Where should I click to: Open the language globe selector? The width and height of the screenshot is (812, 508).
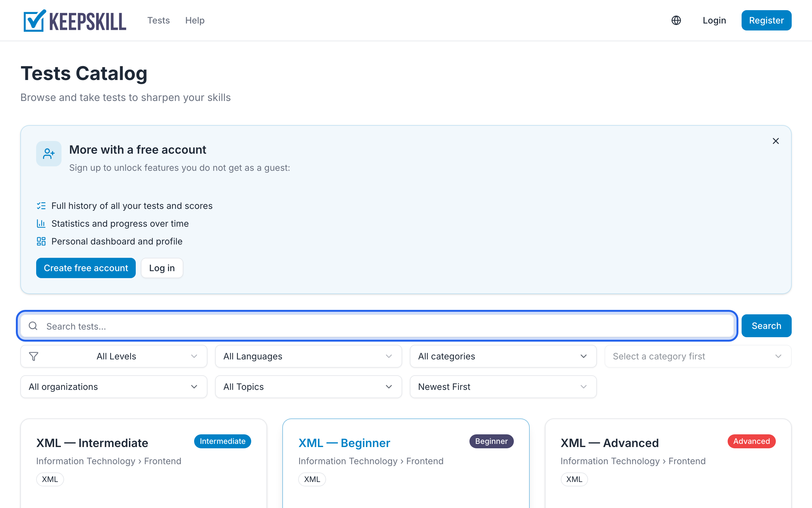(x=676, y=21)
